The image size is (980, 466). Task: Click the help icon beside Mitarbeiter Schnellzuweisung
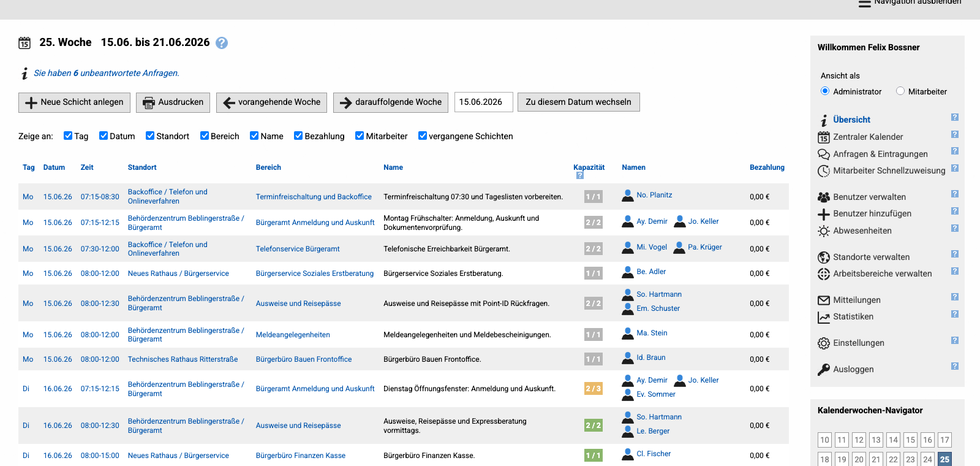(954, 168)
